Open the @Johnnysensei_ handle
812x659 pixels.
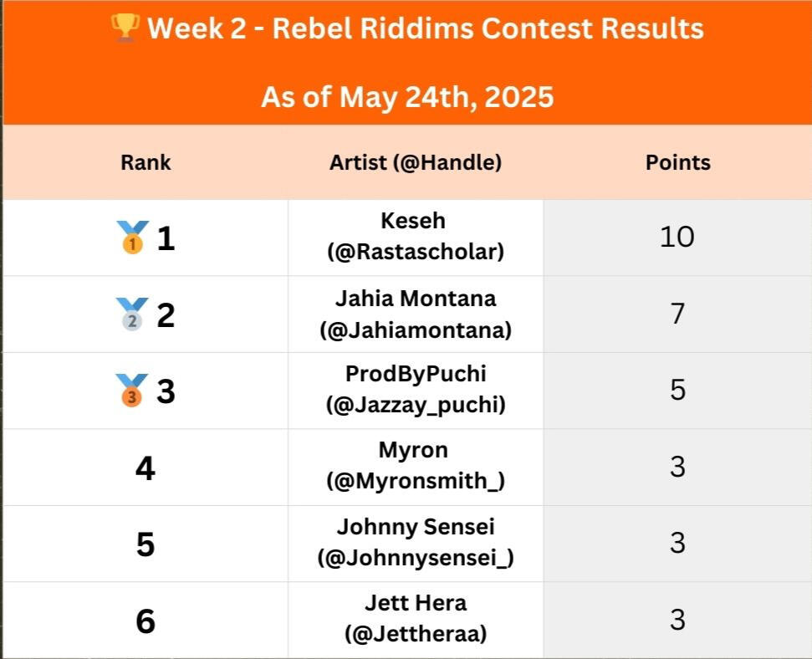pos(416,558)
